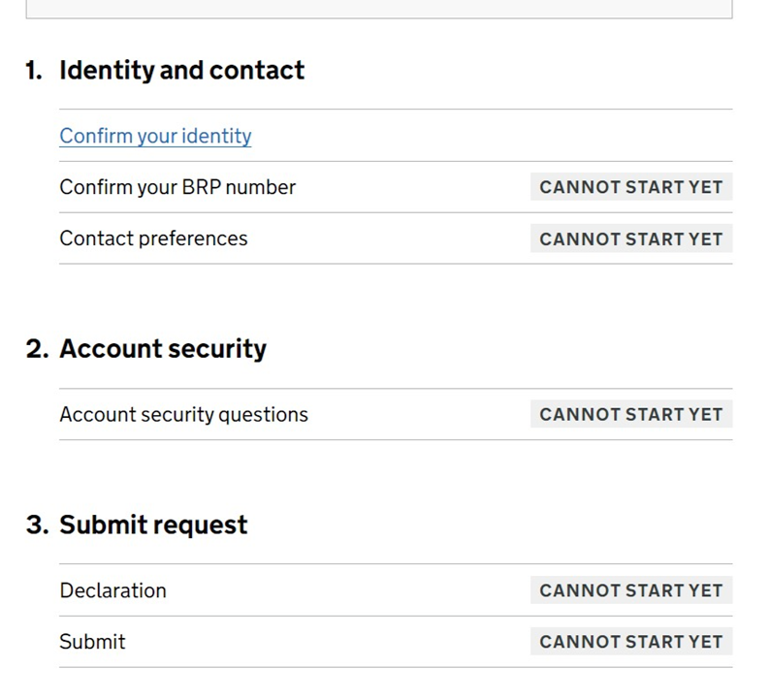The width and height of the screenshot is (770, 700).
Task: Click the number 1 section marker
Action: [34, 70]
